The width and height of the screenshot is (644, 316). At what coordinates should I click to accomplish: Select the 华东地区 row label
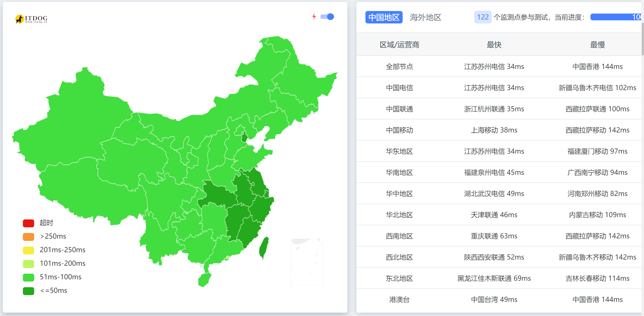[399, 151]
